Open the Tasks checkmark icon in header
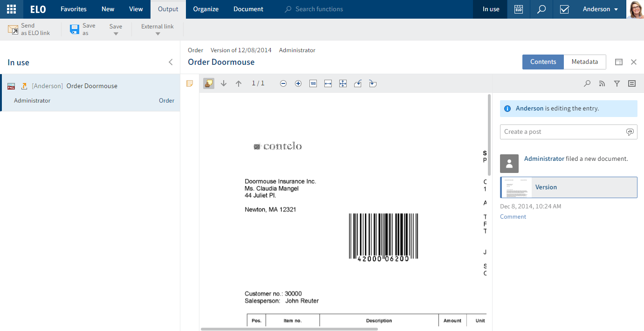The image size is (644, 331). tap(564, 9)
